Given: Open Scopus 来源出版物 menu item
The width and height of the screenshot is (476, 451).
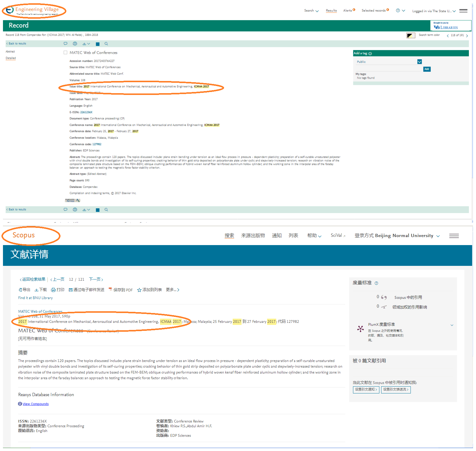Looking at the screenshot, I should pos(253,236).
